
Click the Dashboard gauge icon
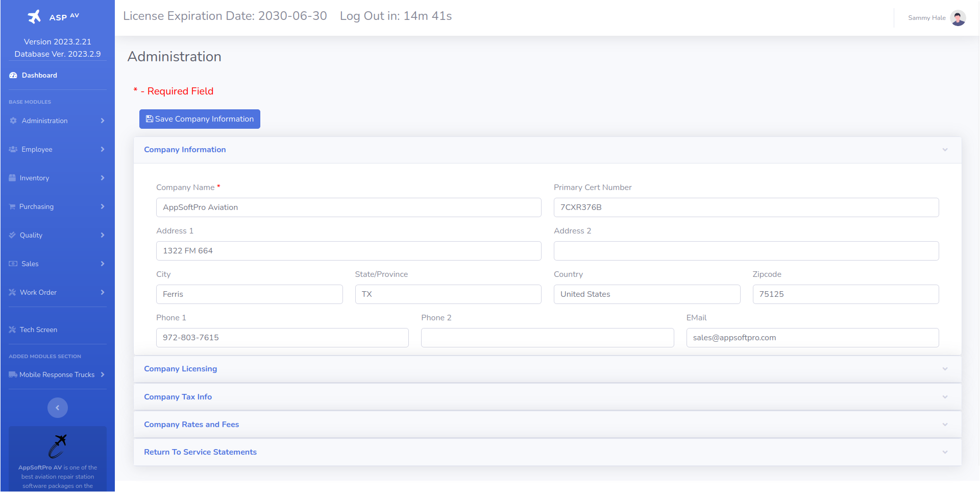(13, 75)
